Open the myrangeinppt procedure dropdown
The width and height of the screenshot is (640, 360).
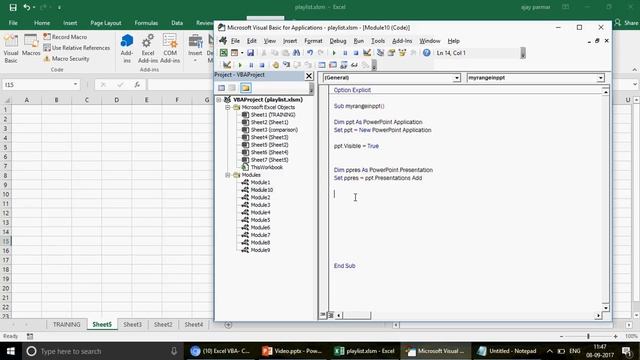600,78
